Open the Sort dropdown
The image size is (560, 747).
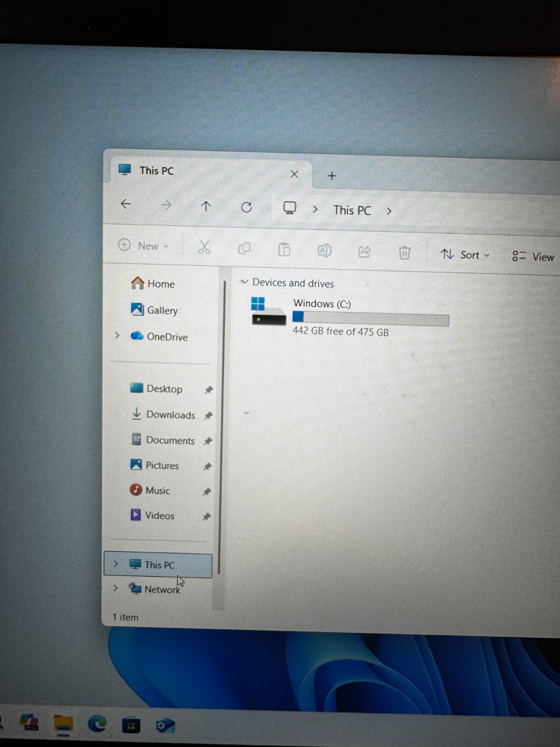click(465, 254)
